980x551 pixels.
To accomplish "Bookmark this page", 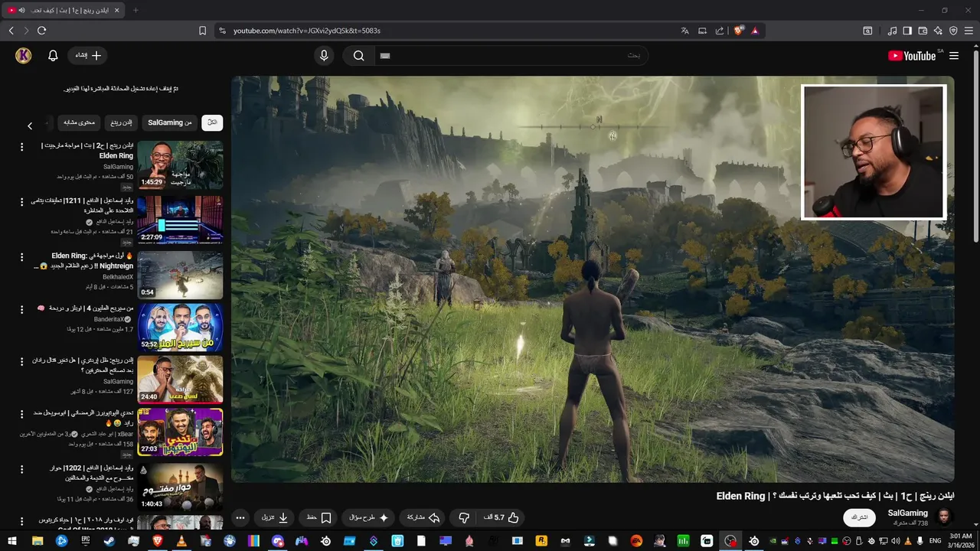I will pos(202,31).
